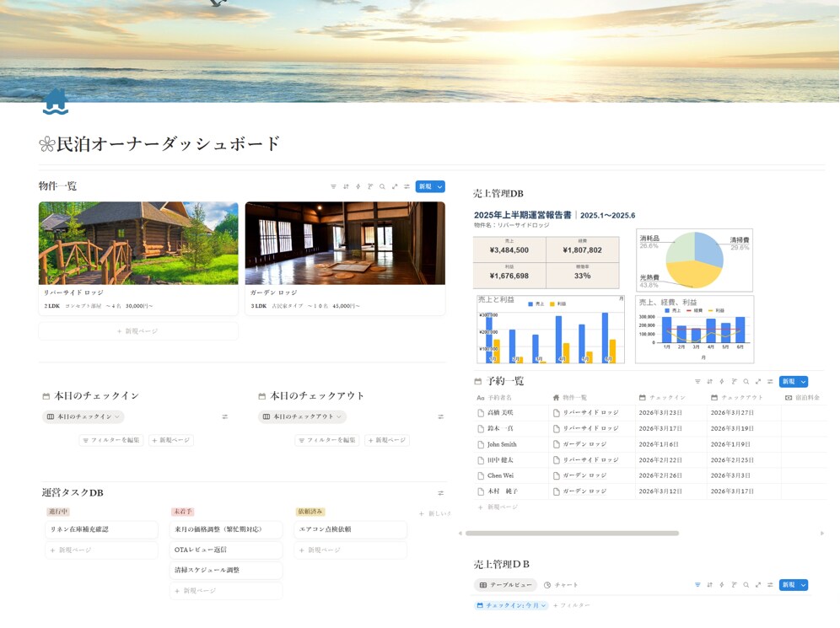Open settings icon beside 本日のチェックイン view
The width and height of the screenshot is (840, 628).
[225, 416]
